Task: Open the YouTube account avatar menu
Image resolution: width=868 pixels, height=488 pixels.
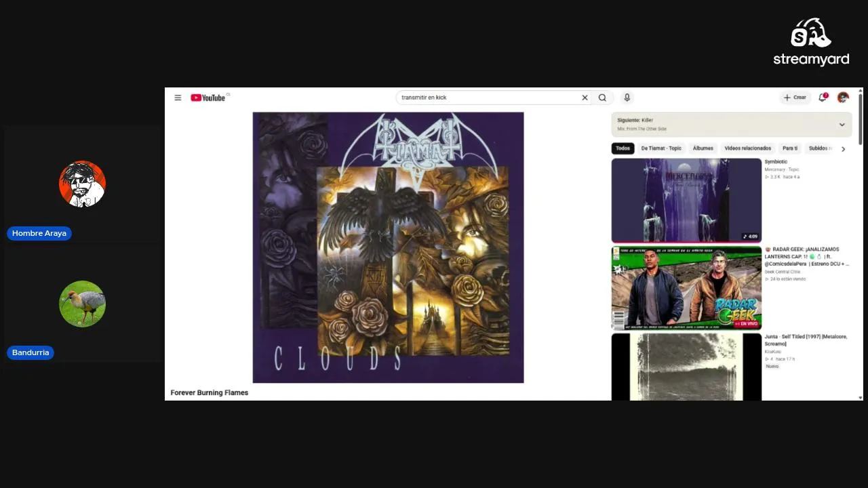Action: click(x=843, y=98)
